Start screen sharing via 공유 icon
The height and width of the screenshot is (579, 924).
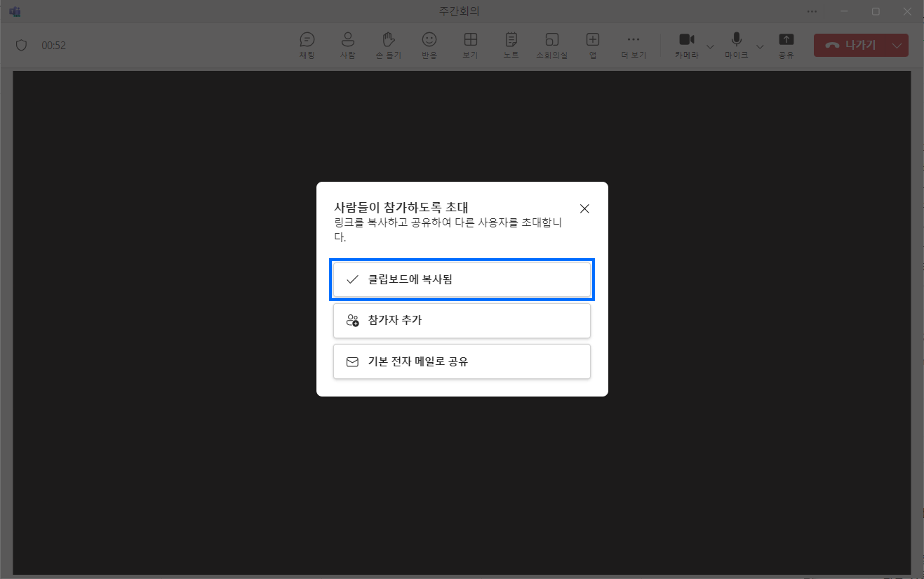click(786, 45)
